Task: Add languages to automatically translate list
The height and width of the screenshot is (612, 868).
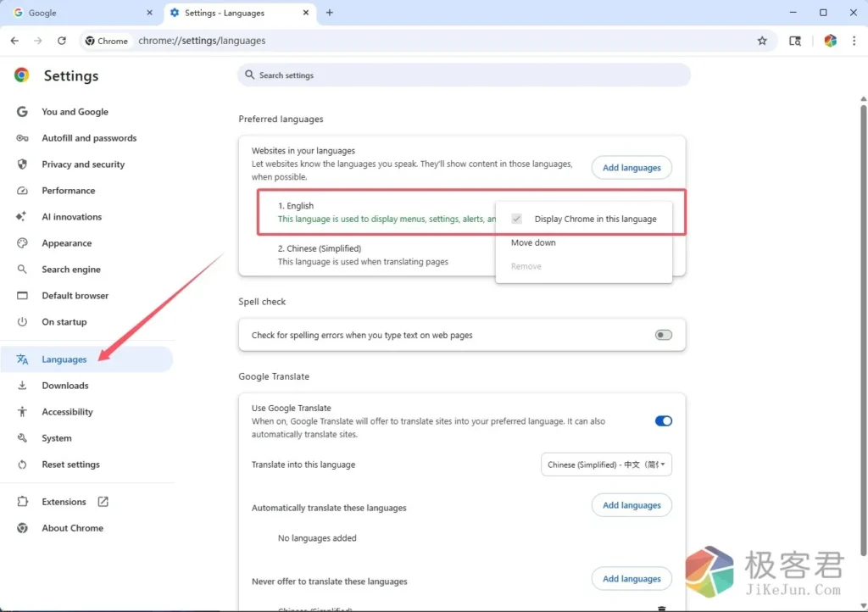Action: point(632,505)
